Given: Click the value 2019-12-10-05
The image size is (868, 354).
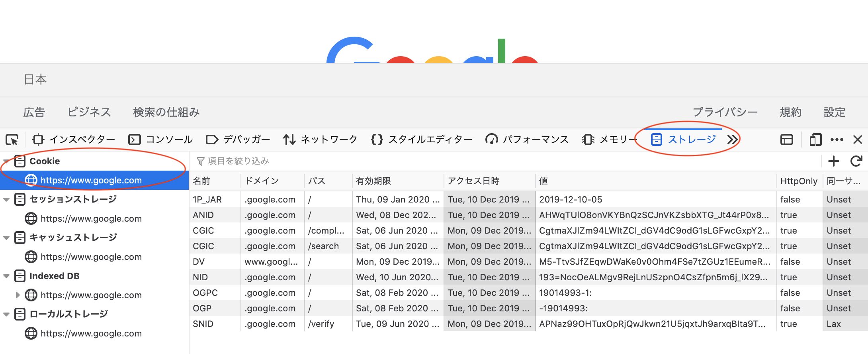Looking at the screenshot, I should coord(571,199).
